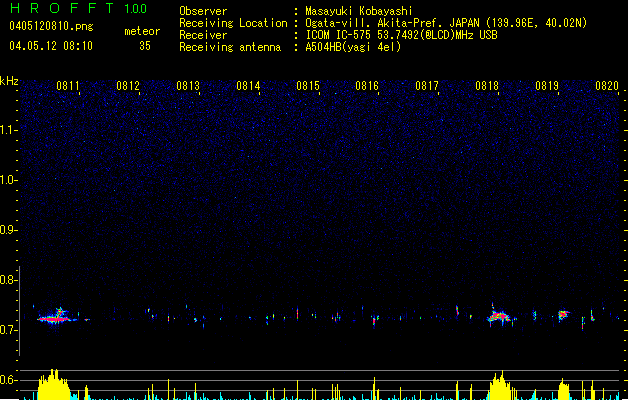Click the 0813 time marker
The image size is (629, 400).
(188, 86)
